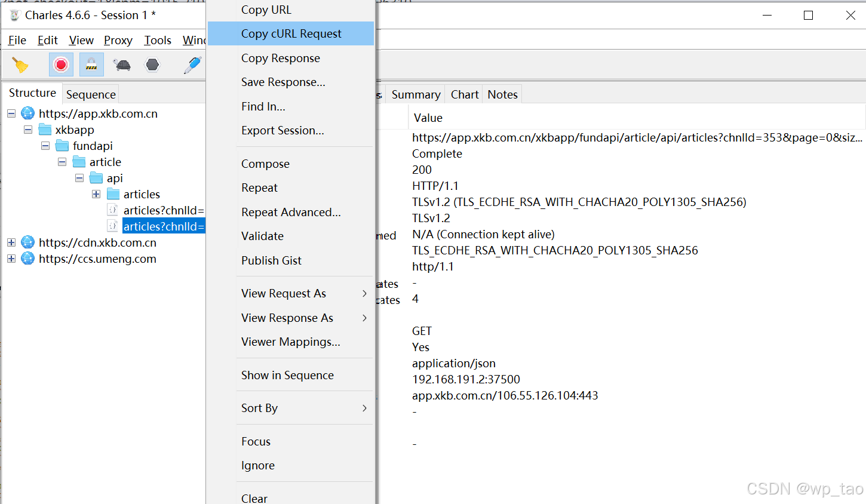This screenshot has width=866, height=504.
Task: Click the article folder icon
Action: [x=79, y=162]
